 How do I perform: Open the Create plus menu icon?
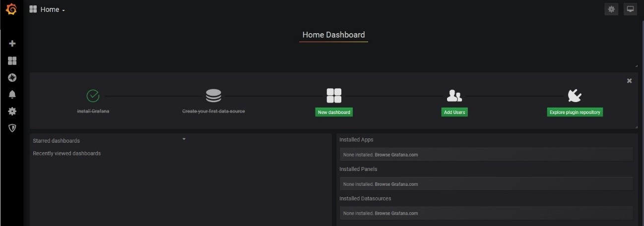point(12,44)
